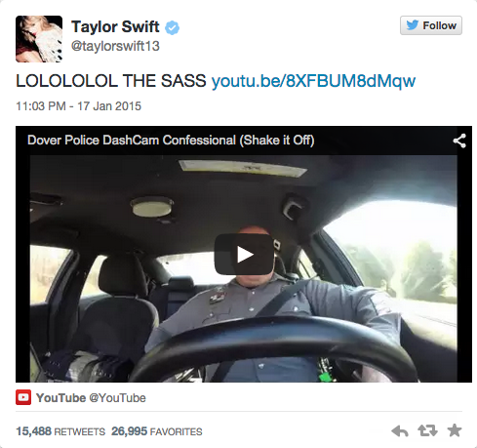The height and width of the screenshot is (448, 477).
Task: Open the video share icon
Action: (459, 141)
